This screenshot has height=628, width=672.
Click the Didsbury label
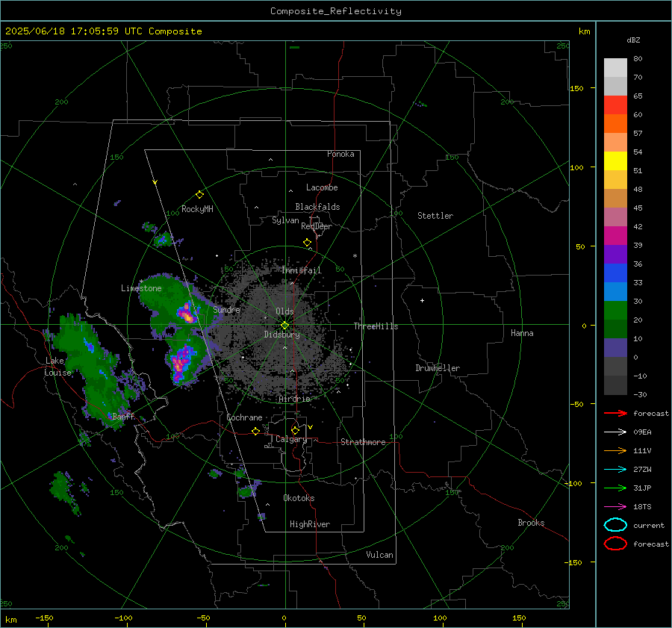tap(281, 335)
